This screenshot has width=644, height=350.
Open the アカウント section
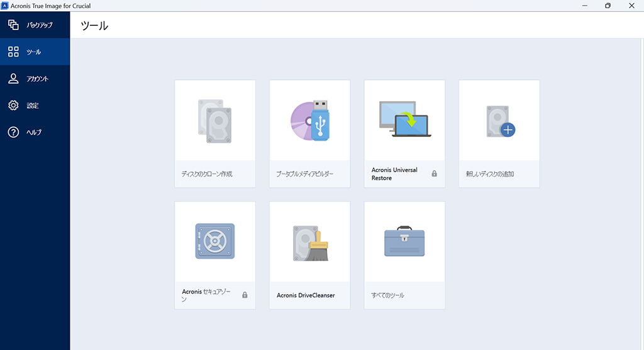point(35,79)
